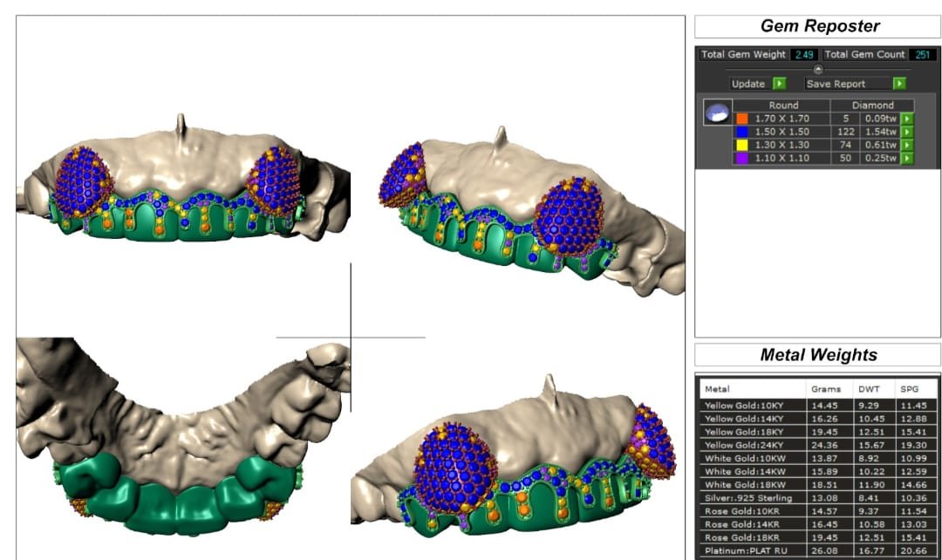Image resolution: width=942 pixels, height=560 pixels.
Task: Select the Yellow Gold:10KY row
Action: [818, 406]
